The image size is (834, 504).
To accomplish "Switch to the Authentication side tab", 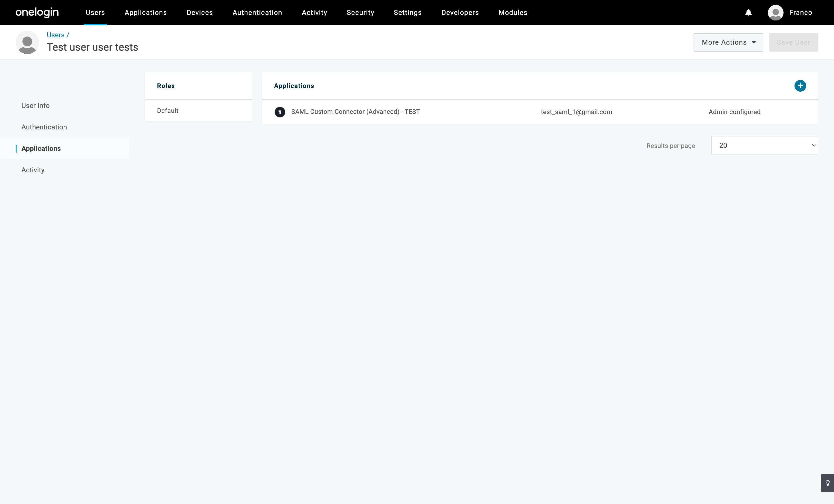I will coord(44,127).
